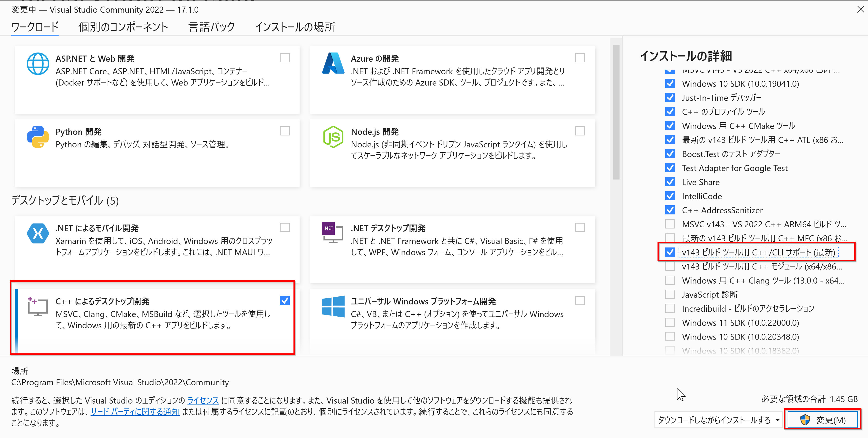This screenshot has height=438, width=868.
Task: Close the Visual Studio installer dialog
Action: [860, 9]
